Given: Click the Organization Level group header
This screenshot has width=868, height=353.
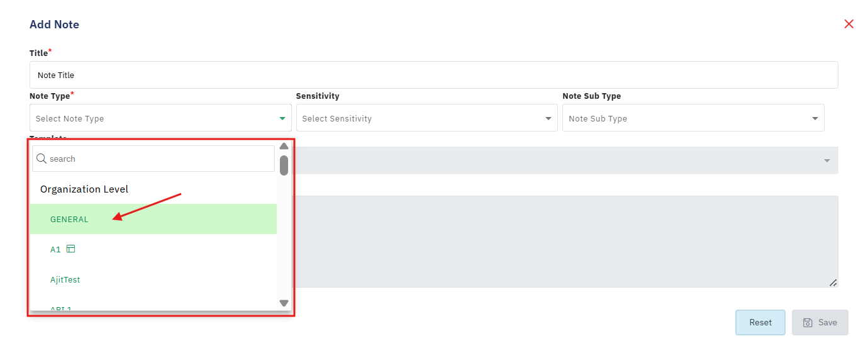Looking at the screenshot, I should pyautogui.click(x=84, y=189).
